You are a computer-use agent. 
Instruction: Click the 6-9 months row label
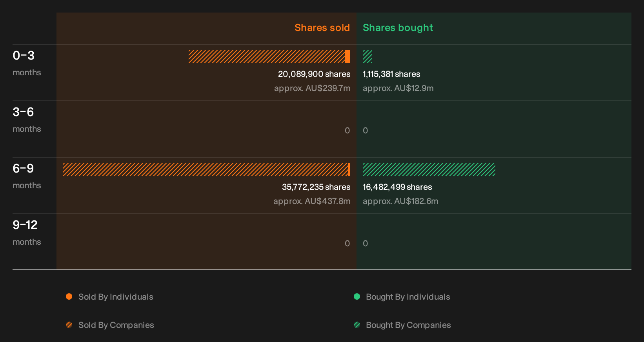point(27,176)
